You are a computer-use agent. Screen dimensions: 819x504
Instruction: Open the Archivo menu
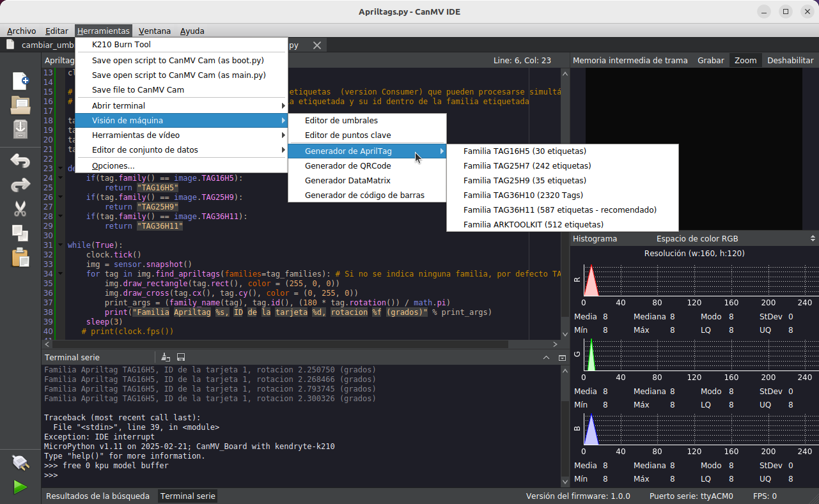point(22,31)
